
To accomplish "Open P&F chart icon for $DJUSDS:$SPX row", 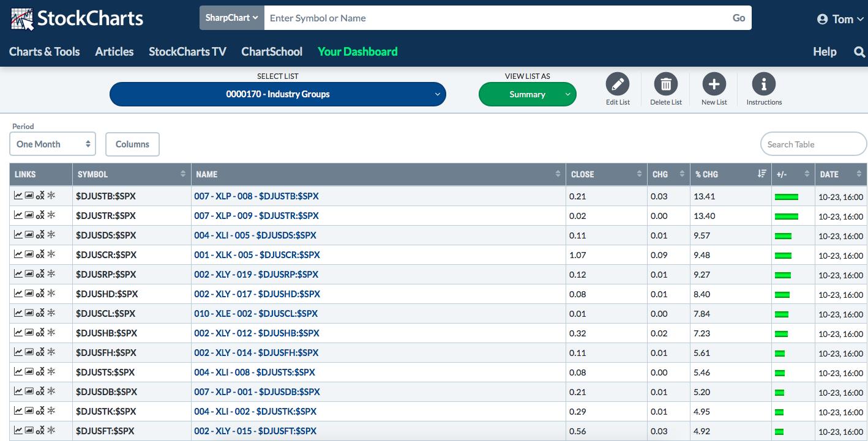I will click(40, 235).
